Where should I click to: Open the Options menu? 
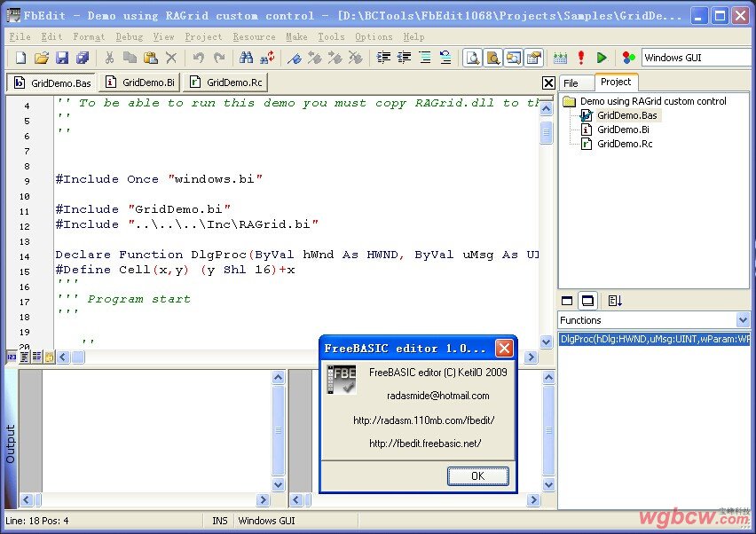[374, 36]
